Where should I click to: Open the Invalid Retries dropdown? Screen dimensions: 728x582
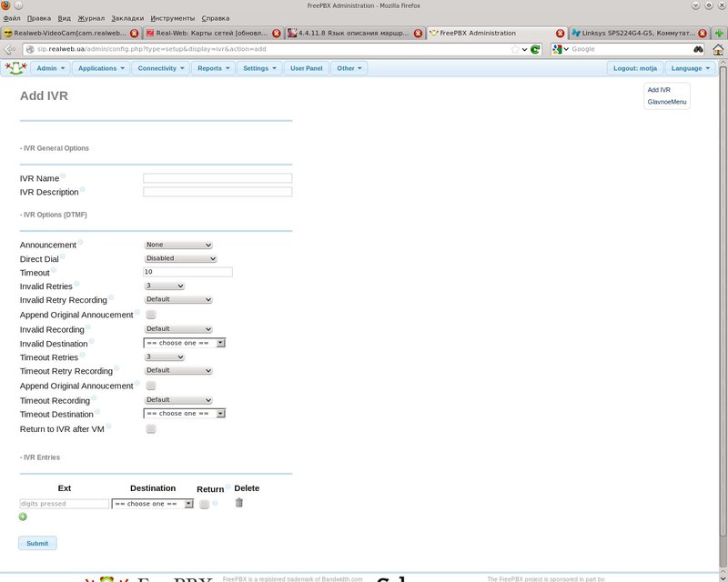165,286
